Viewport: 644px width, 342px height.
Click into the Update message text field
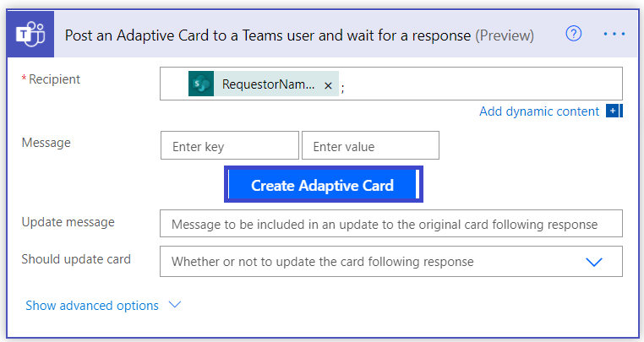point(390,224)
